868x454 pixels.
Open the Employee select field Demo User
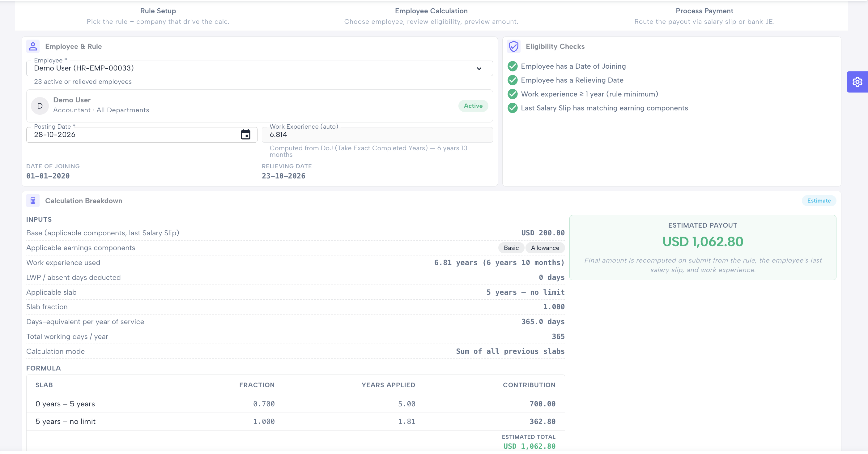(x=259, y=68)
